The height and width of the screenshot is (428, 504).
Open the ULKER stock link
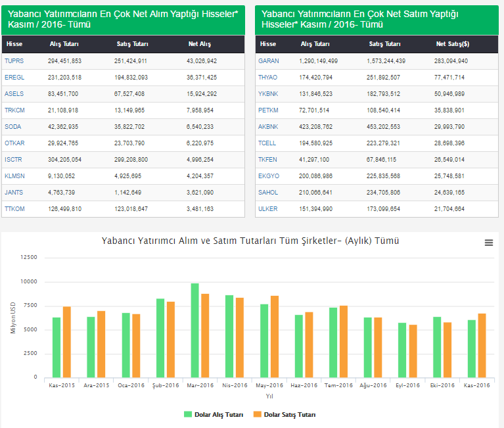pos(267,208)
